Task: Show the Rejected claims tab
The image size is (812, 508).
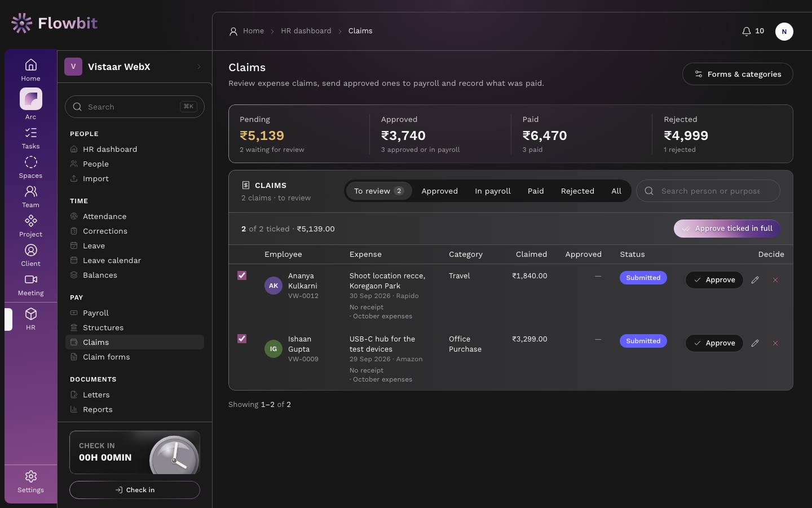Action: [577, 191]
